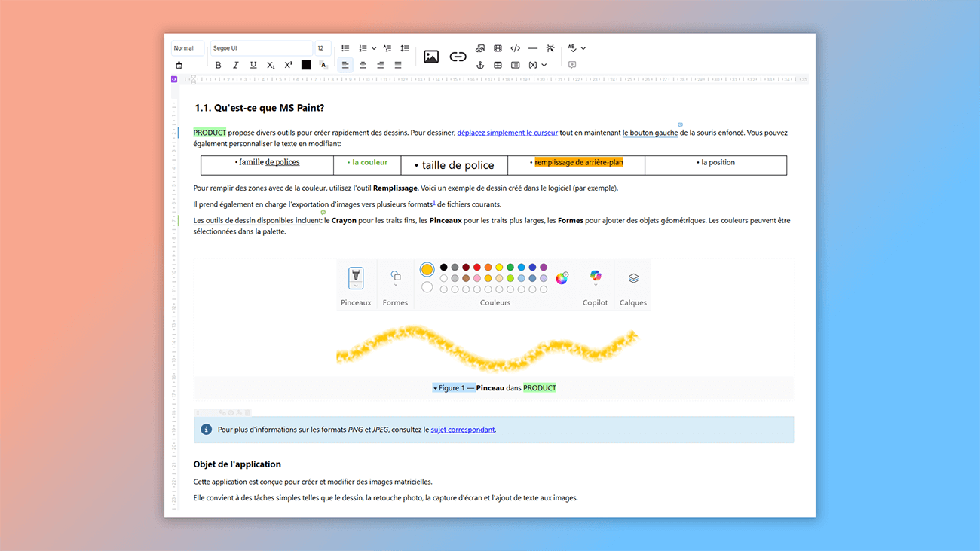
Task: Open the Normal paragraph style dropdown
Action: (187, 47)
